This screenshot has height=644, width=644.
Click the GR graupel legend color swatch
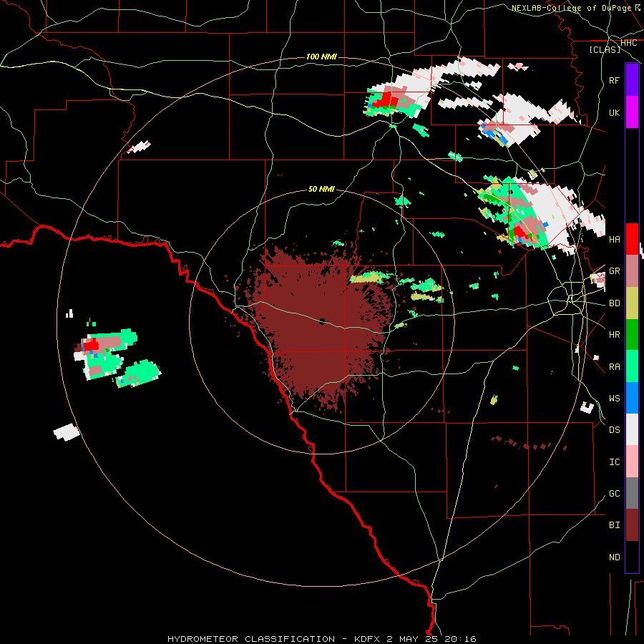632,271
